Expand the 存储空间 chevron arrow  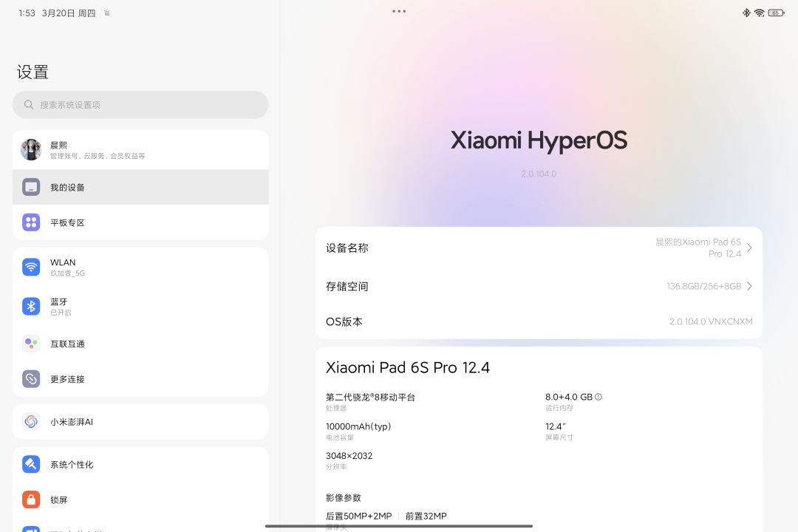coord(749,286)
